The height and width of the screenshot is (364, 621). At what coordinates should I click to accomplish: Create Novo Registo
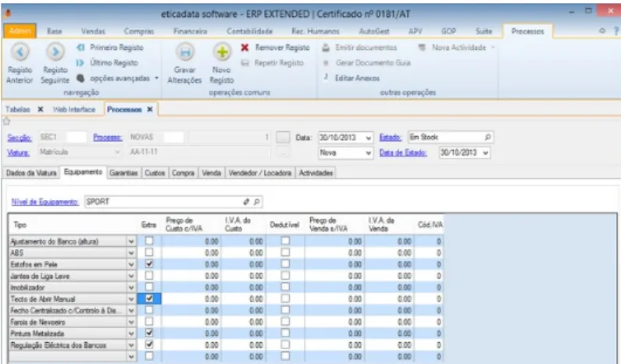point(222,63)
